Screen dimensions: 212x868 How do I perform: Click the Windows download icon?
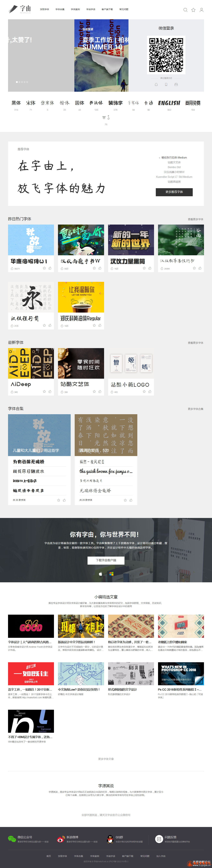111,573
